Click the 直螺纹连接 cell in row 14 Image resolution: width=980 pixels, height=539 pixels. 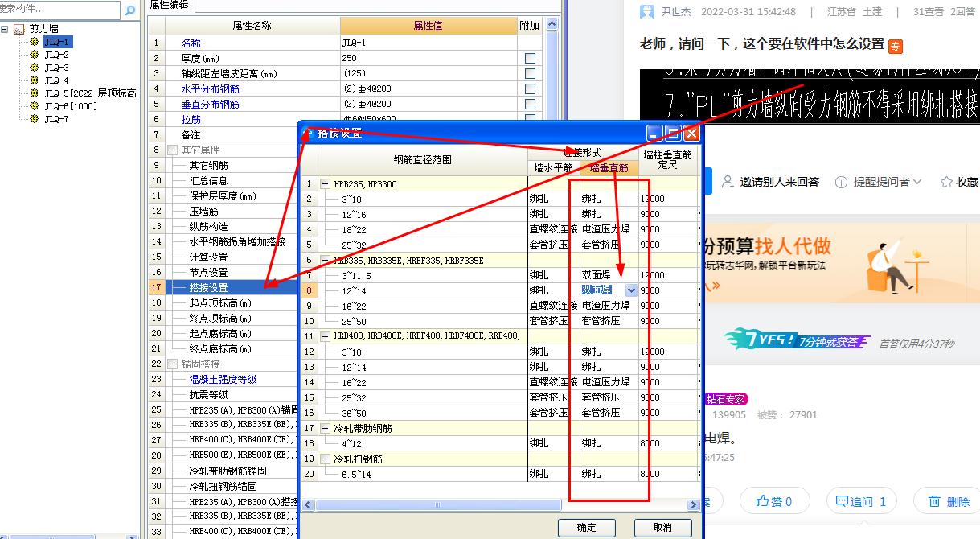point(554,382)
